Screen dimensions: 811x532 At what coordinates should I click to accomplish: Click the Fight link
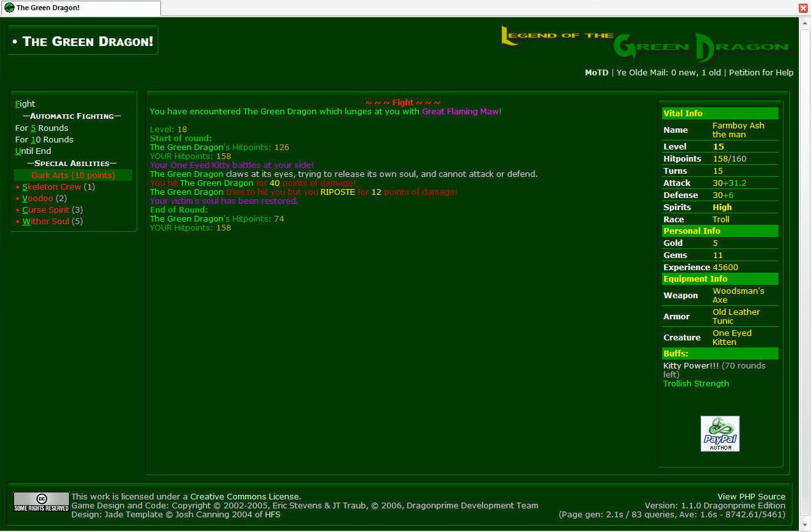(26, 104)
